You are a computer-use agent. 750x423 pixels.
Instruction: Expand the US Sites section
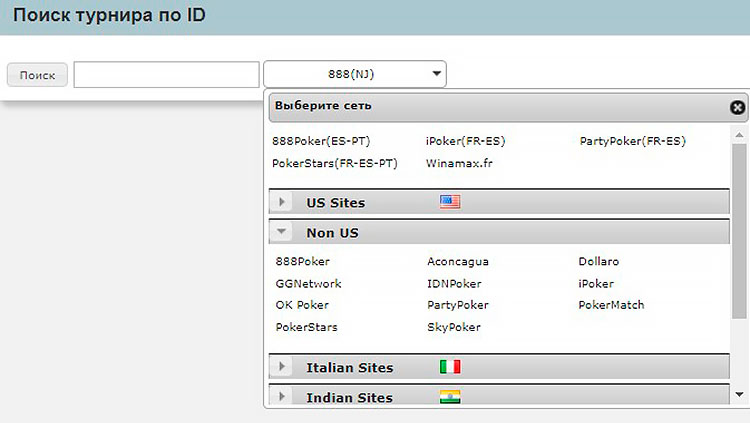point(283,202)
